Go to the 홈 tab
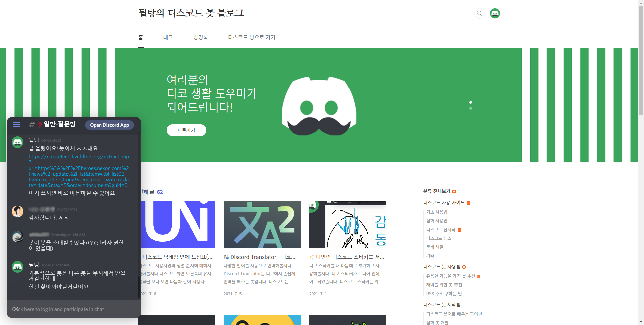 pos(141,37)
